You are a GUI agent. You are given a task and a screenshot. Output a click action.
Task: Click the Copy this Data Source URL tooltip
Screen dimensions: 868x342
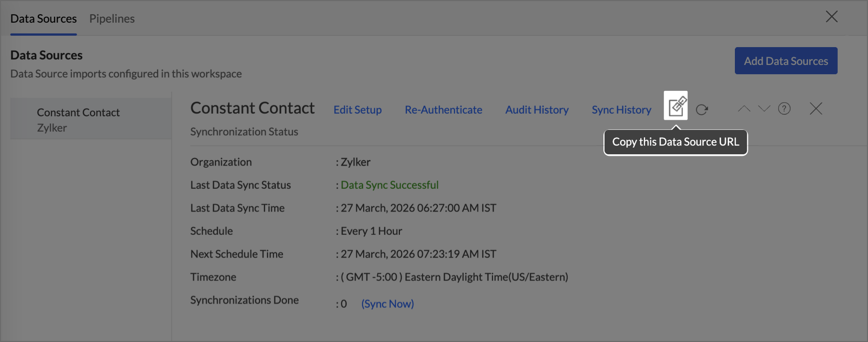tap(675, 142)
